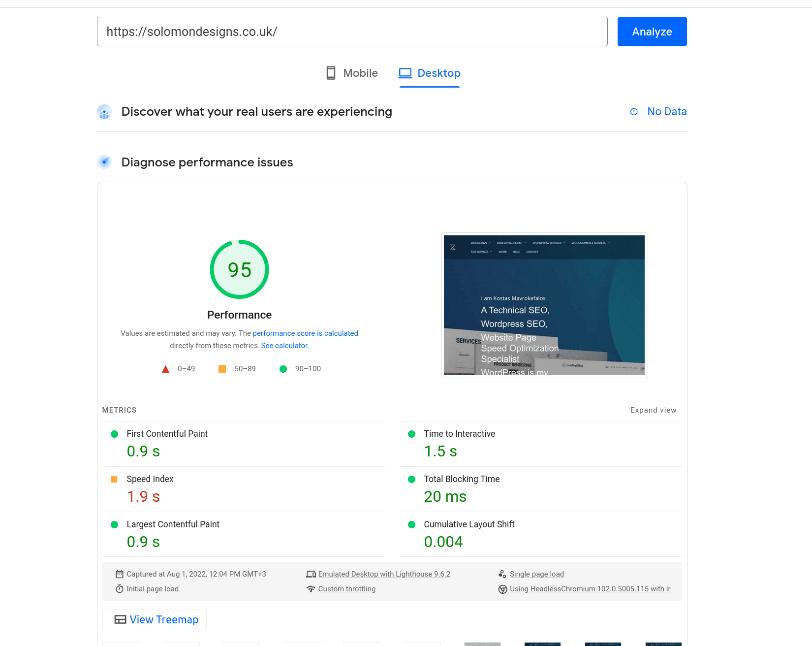Click the Diagnose performance issues gauge icon
Viewport: 812px width, 646px height.
[104, 161]
